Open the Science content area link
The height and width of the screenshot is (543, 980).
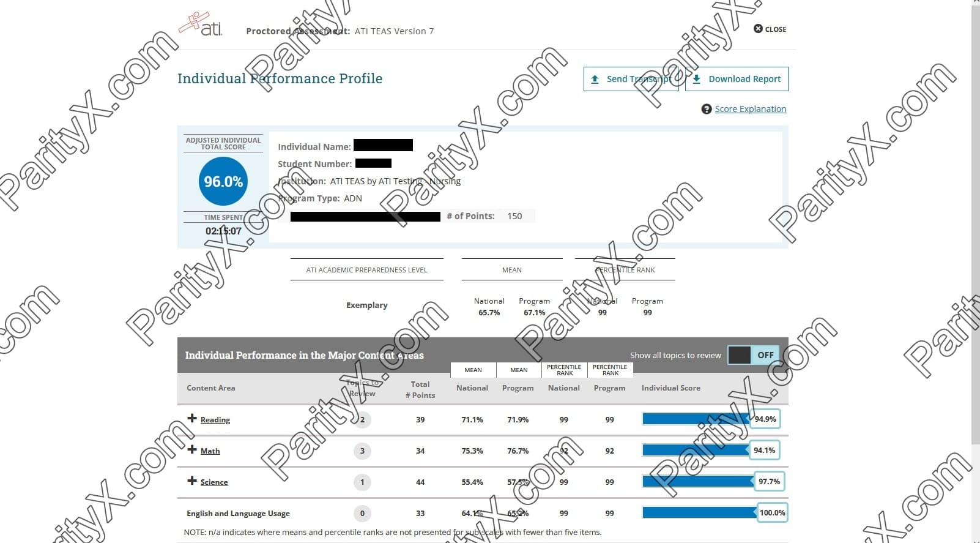(x=214, y=482)
